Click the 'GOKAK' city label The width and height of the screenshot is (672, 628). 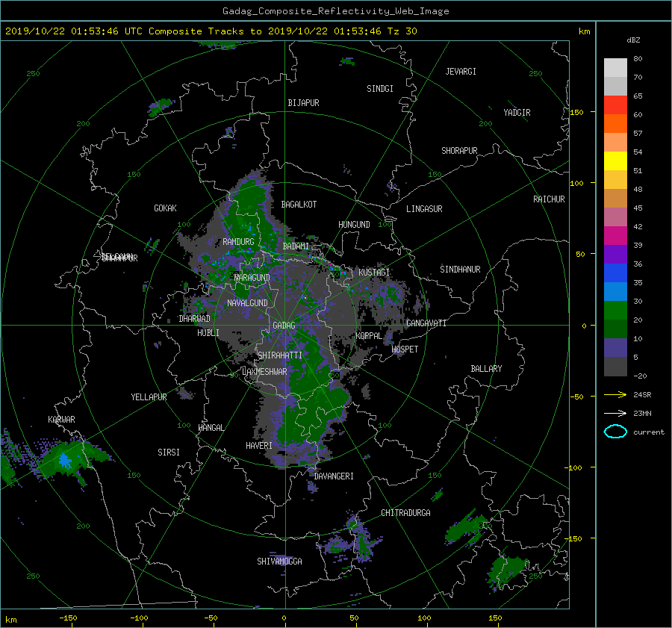(x=166, y=208)
